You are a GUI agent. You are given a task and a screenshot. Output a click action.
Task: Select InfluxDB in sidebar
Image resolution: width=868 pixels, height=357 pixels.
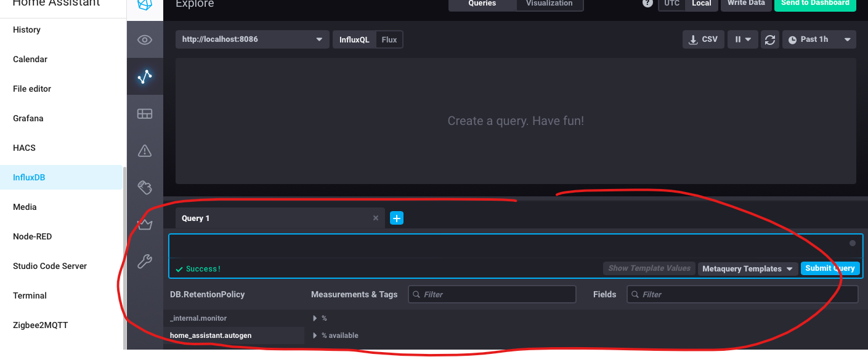coord(62,177)
